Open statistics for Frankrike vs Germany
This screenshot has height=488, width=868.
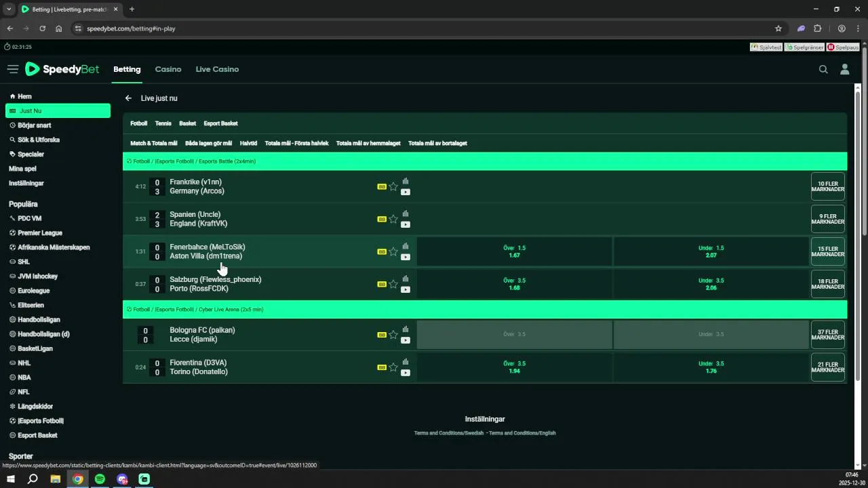(x=406, y=181)
